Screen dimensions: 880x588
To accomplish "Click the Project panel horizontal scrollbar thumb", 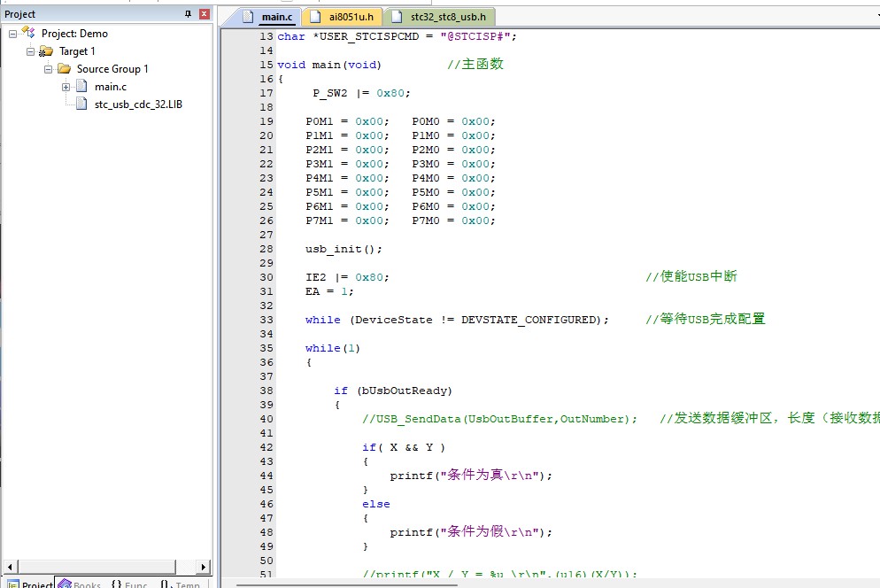I will [x=96, y=567].
